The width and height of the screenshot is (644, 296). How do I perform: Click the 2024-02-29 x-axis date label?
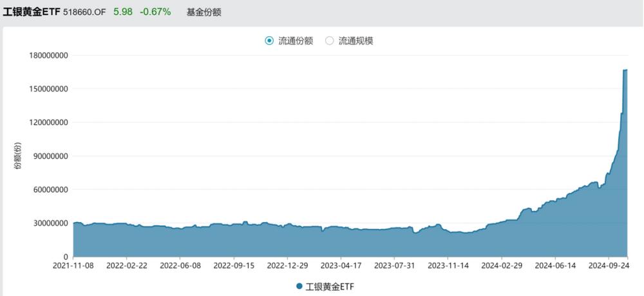tap(502, 265)
